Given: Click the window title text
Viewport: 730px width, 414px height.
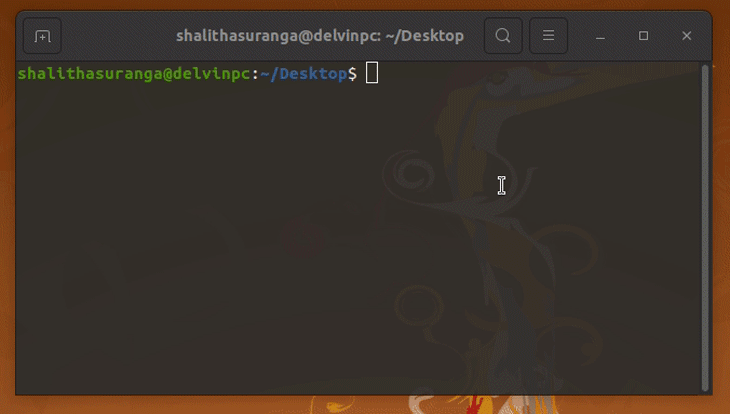Looking at the screenshot, I should pyautogui.click(x=320, y=36).
